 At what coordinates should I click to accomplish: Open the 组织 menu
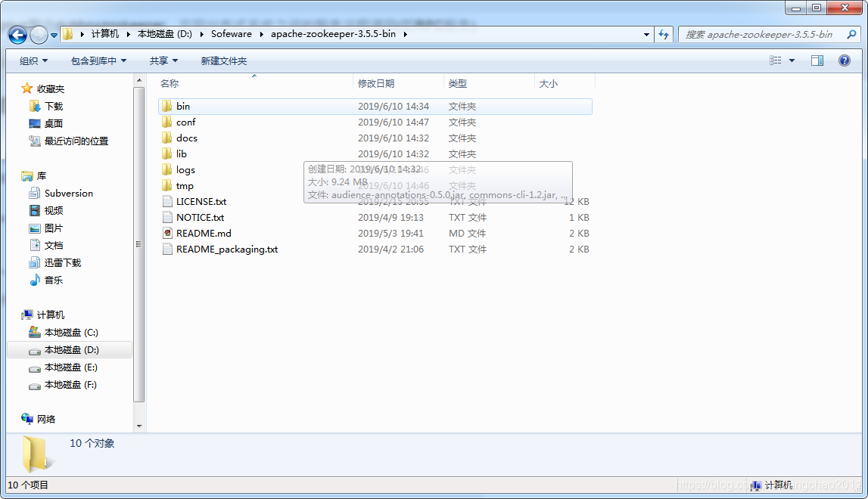tap(33, 60)
